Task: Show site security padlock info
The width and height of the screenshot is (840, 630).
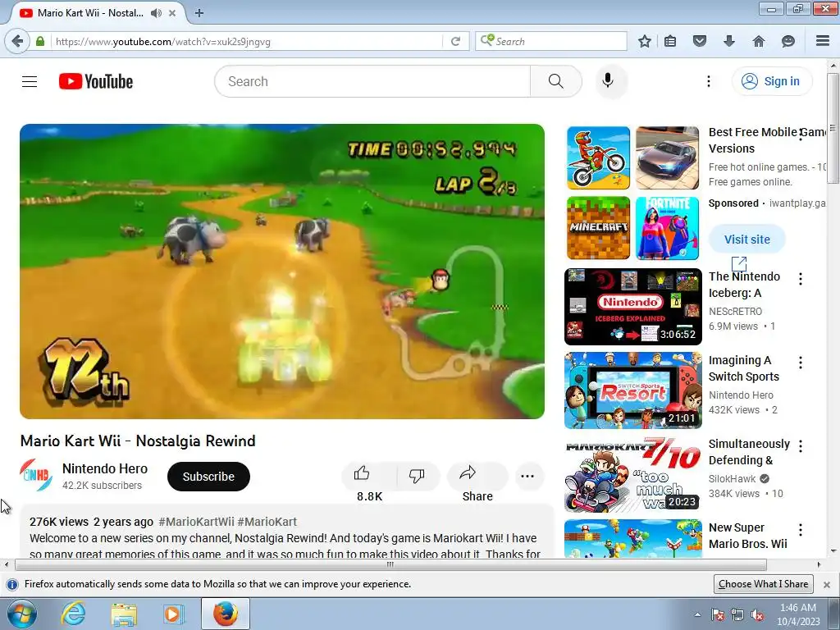Action: pyautogui.click(x=40, y=41)
